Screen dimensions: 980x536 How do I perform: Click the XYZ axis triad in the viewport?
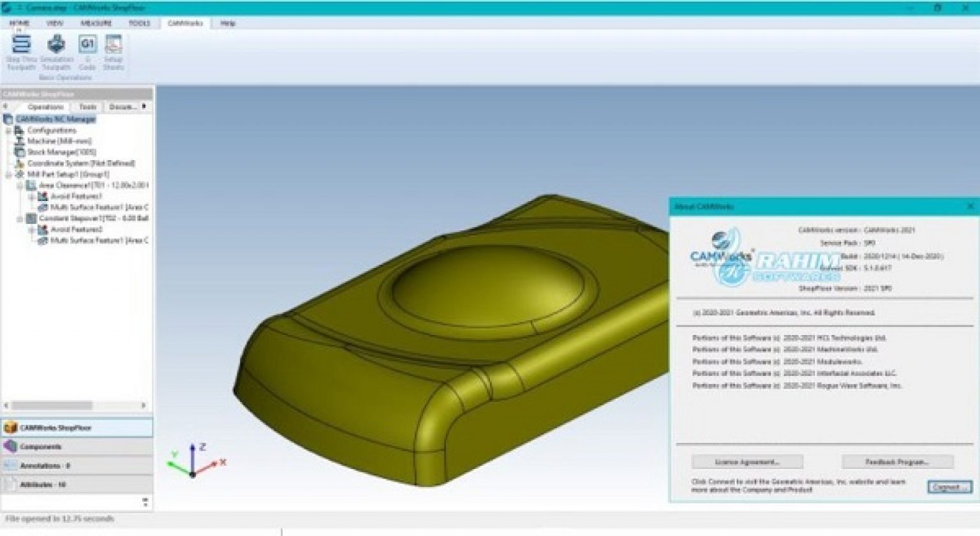click(195, 461)
